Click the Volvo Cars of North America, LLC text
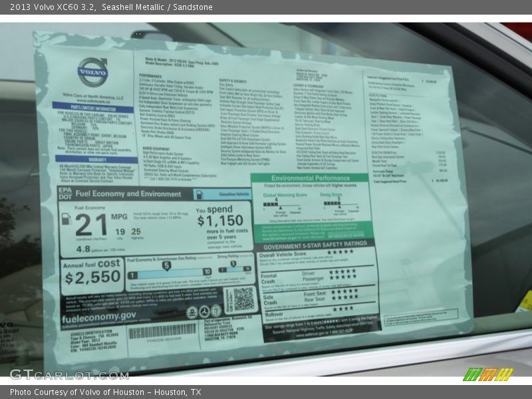532x399 pixels. (93, 96)
